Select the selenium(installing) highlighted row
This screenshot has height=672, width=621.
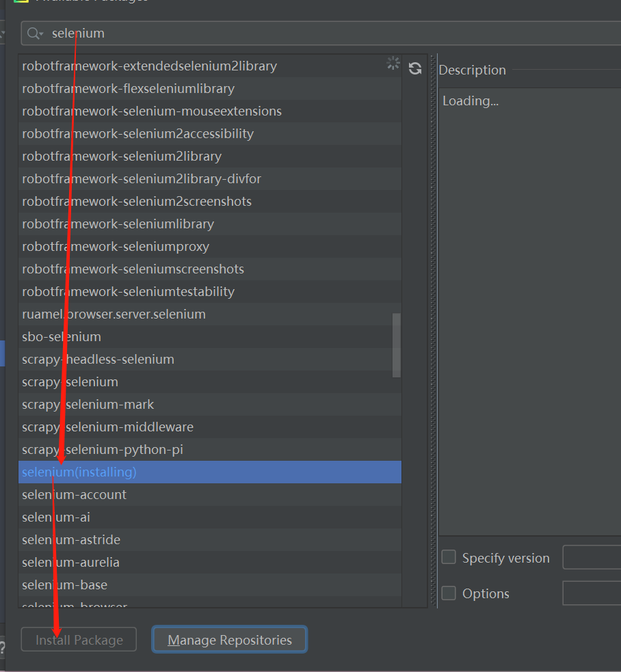tap(210, 472)
